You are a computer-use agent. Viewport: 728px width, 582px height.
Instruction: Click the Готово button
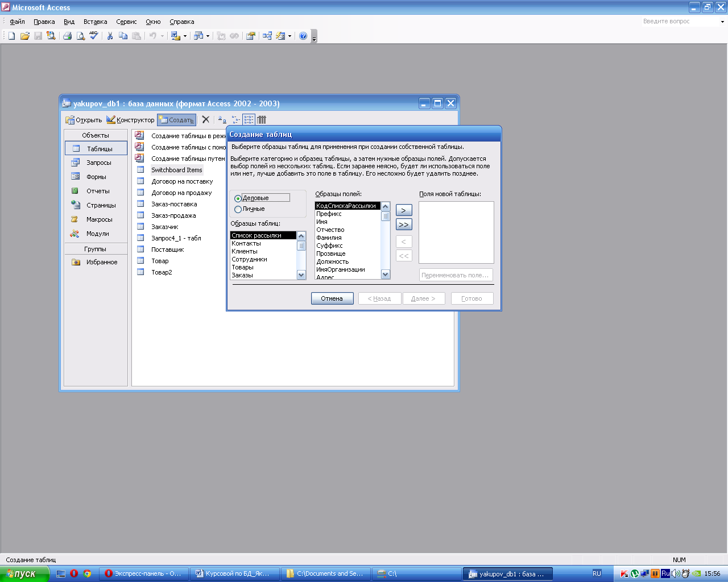click(x=472, y=298)
